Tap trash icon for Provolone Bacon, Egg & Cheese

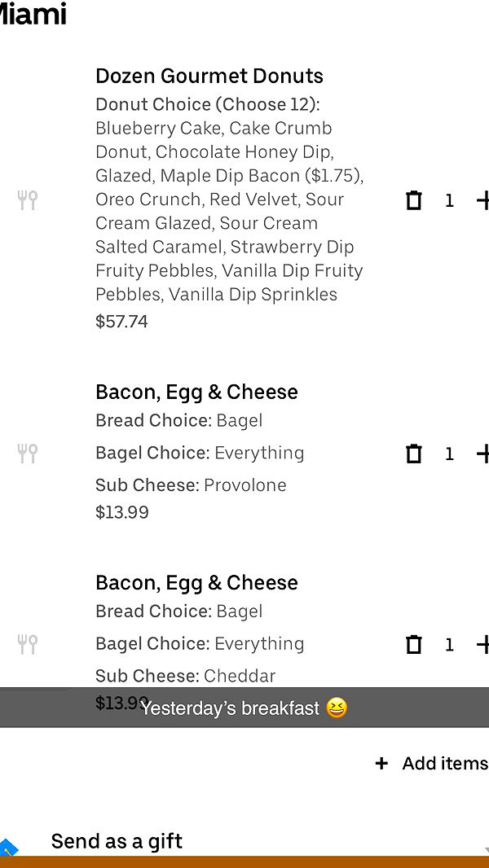(x=414, y=454)
